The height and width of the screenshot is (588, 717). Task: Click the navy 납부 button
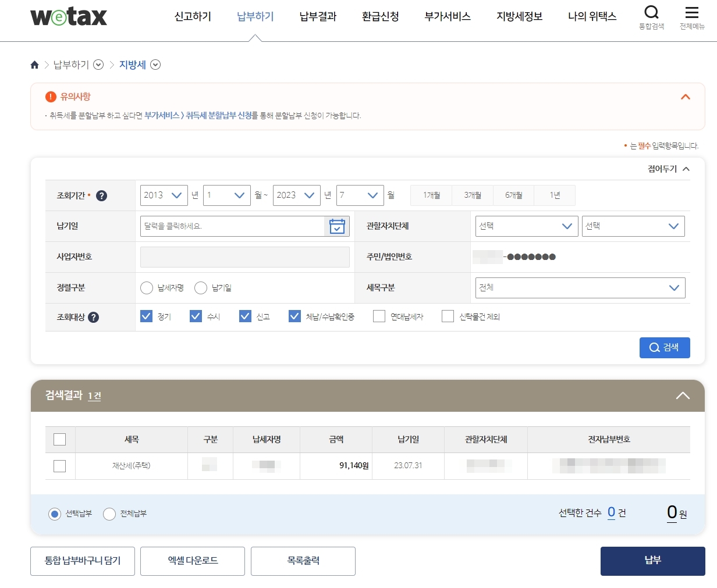pyautogui.click(x=653, y=561)
